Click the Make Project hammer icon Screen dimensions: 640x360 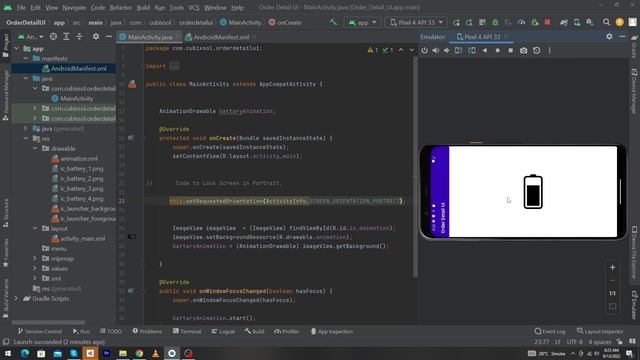coord(333,22)
